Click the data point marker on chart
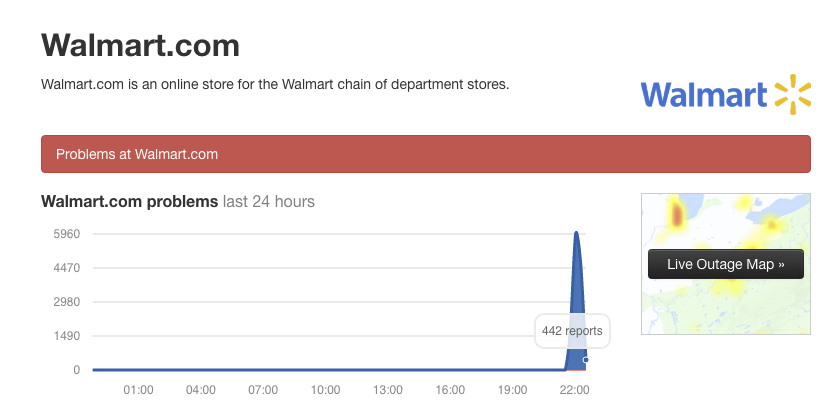 click(x=585, y=360)
